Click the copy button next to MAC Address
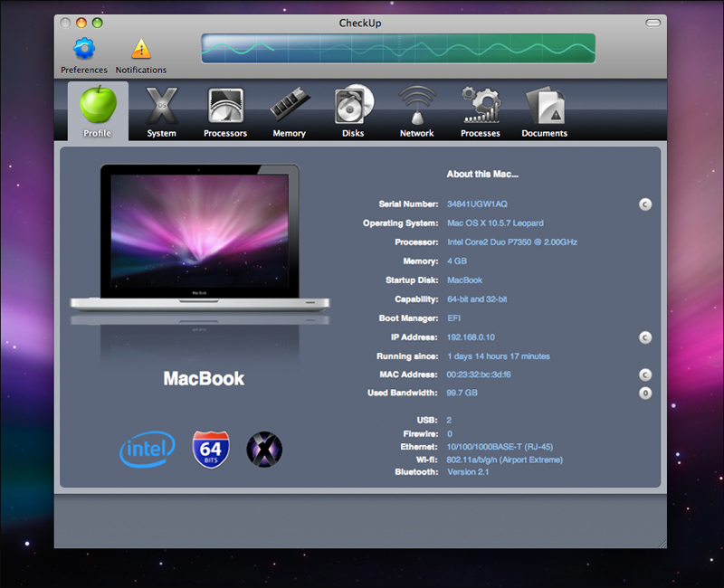Screen dimensions: 724x588 click(x=645, y=375)
